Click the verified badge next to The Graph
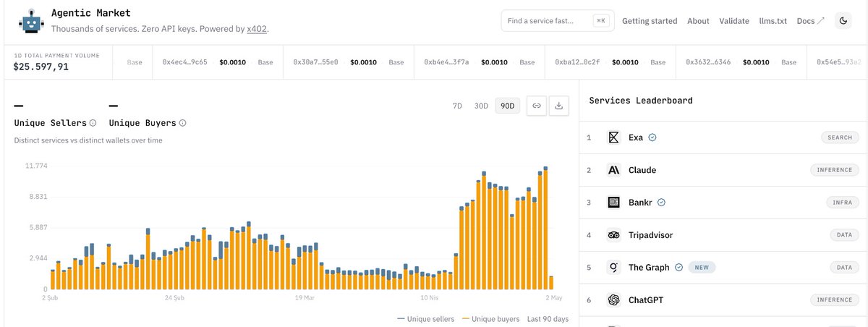868x327 pixels. pyautogui.click(x=678, y=267)
